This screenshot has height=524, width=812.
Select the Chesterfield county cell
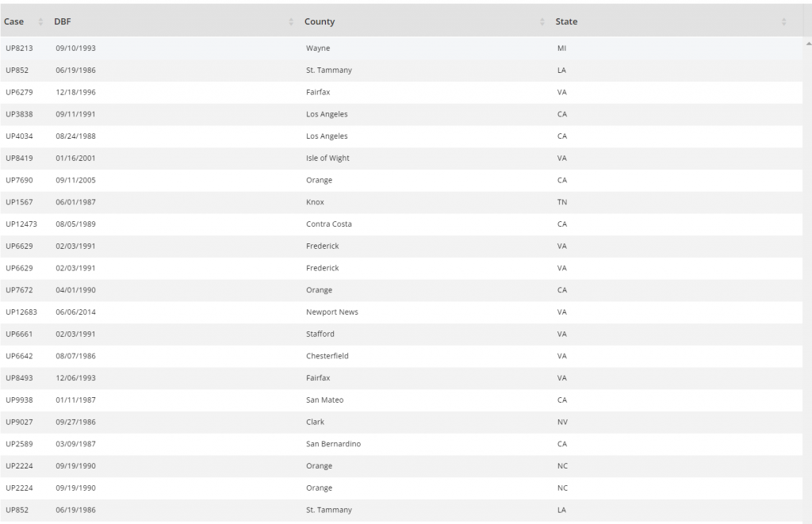pyautogui.click(x=327, y=356)
